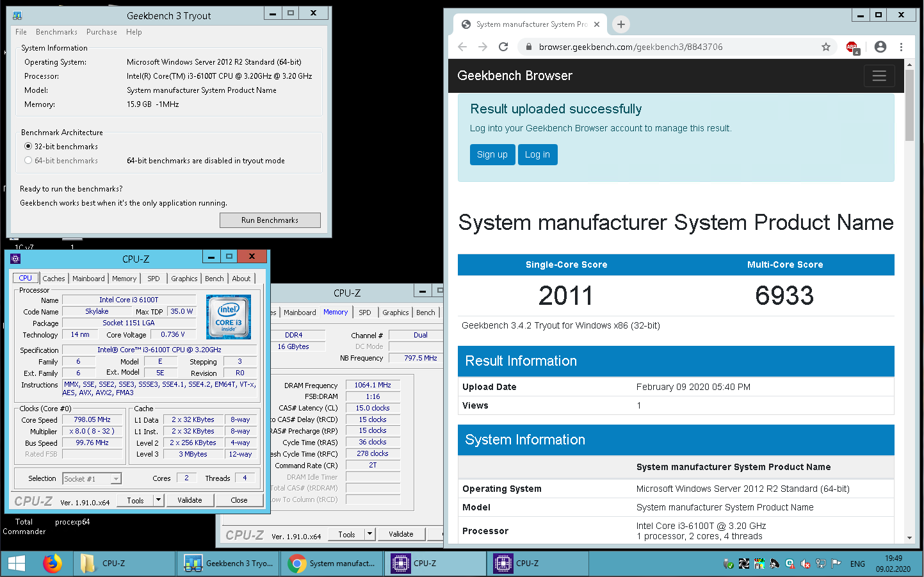Switch to the Chrome taskbar item
924x577 pixels.
332,564
